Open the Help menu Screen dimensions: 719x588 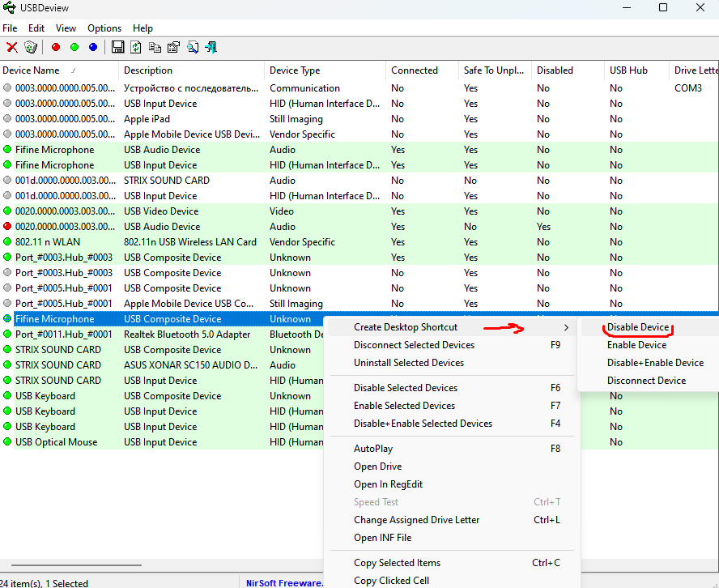pyautogui.click(x=143, y=28)
